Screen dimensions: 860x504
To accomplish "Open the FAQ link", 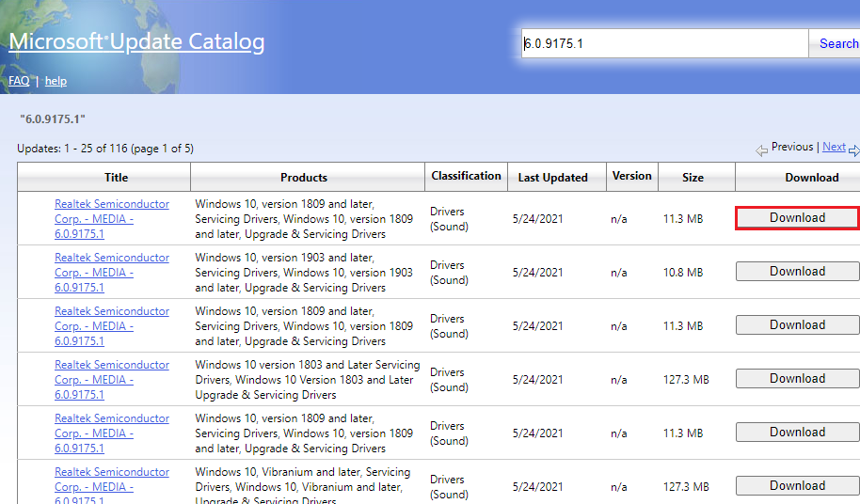I will 19,81.
